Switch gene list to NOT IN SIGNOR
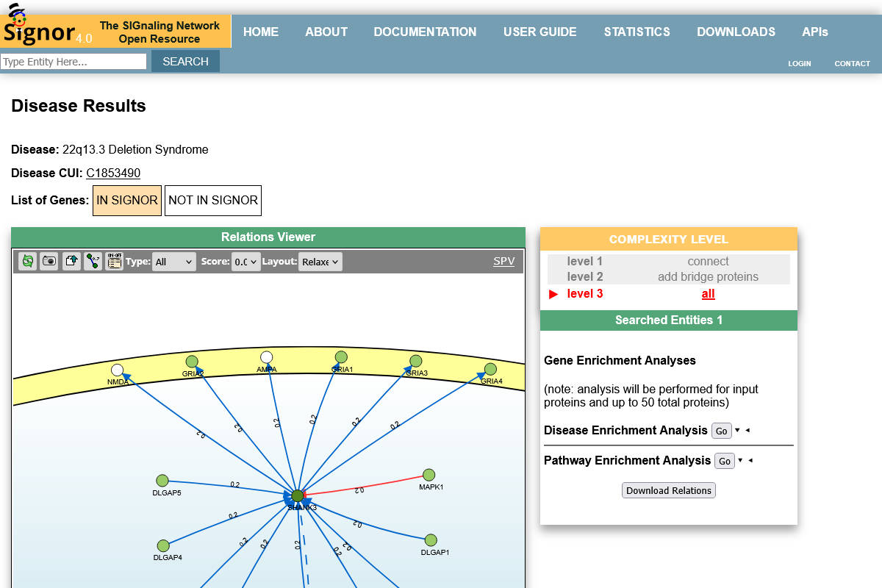This screenshot has width=882, height=588. coord(212,200)
